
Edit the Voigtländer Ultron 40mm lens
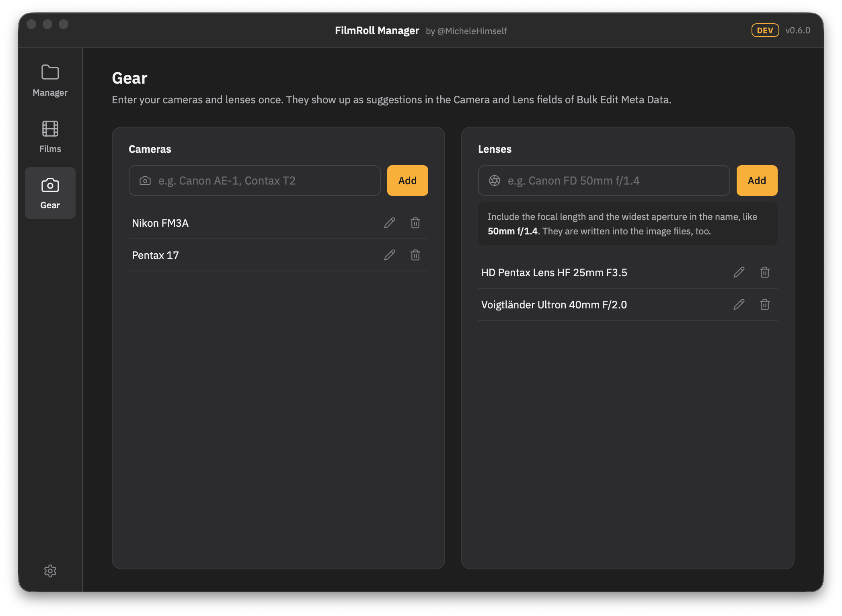tap(739, 304)
